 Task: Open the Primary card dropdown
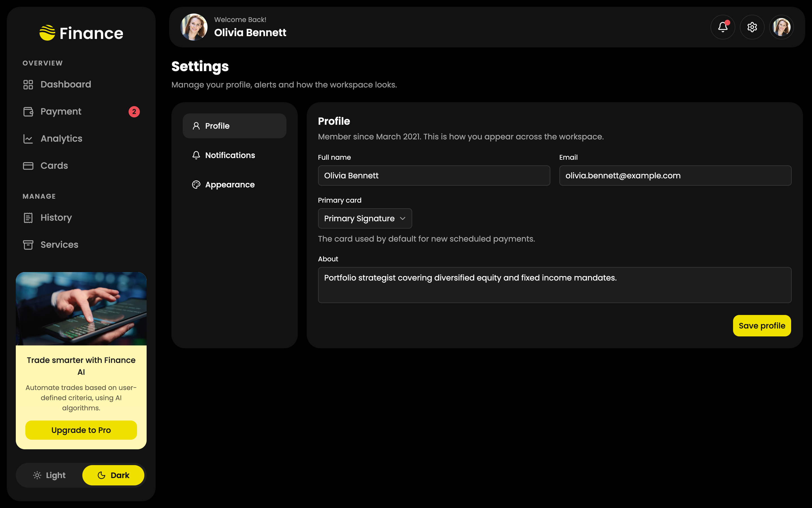tap(365, 218)
